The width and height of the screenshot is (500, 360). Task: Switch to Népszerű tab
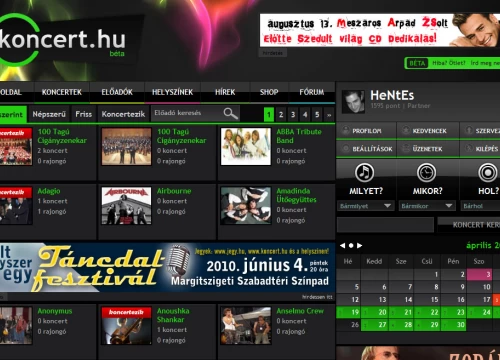[49, 114]
